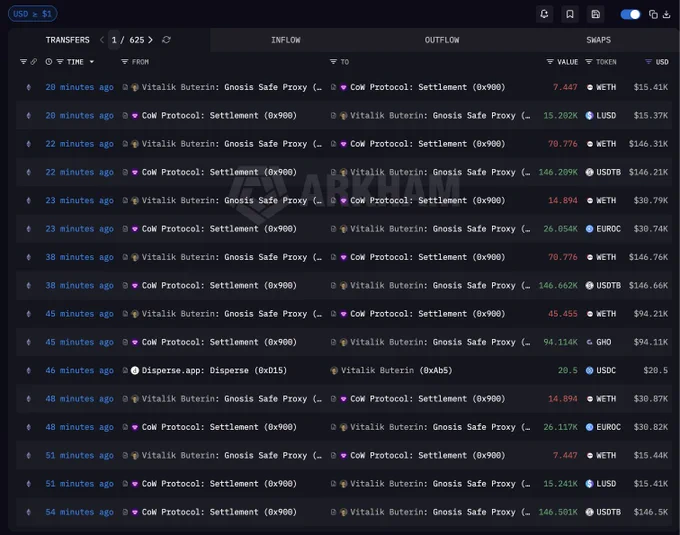Click Disperse.app: Disperse (0xD15) sender
The height and width of the screenshot is (535, 680).
pyautogui.click(x=214, y=370)
